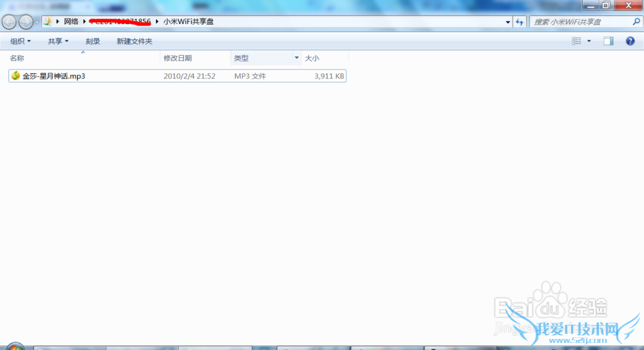Image resolution: width=644 pixels, height=350 pixels.
Task: Select file 金莎-星月神话.mp3
Action: point(177,76)
